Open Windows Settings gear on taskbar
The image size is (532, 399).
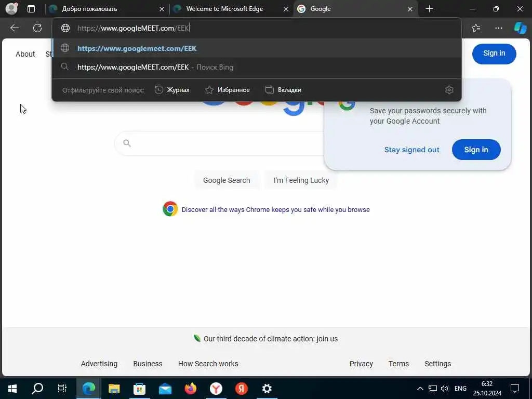[267, 389]
